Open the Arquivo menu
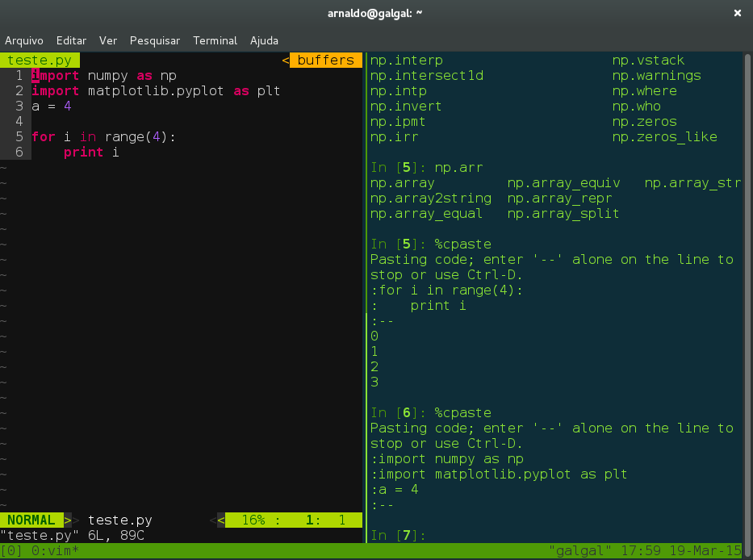This screenshot has height=560, width=753. tap(24, 40)
